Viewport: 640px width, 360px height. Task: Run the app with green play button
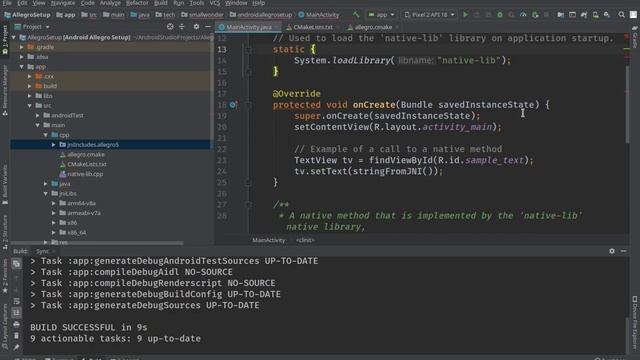465,15
